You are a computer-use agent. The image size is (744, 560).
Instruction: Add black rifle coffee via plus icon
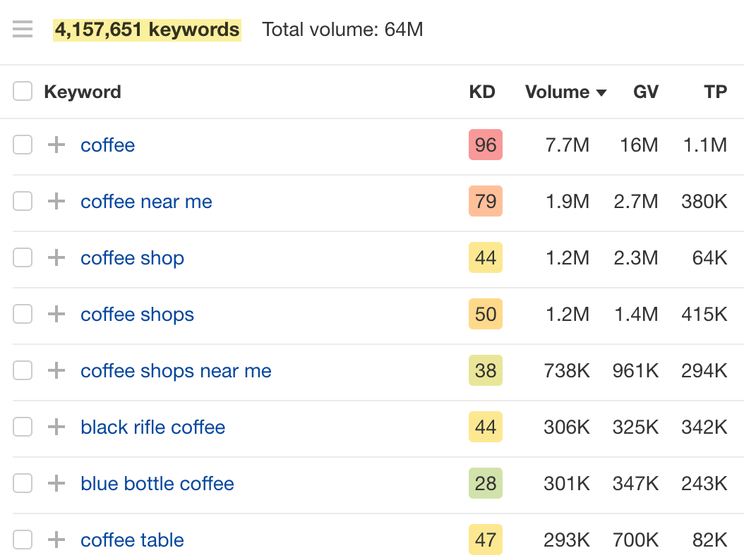(56, 427)
